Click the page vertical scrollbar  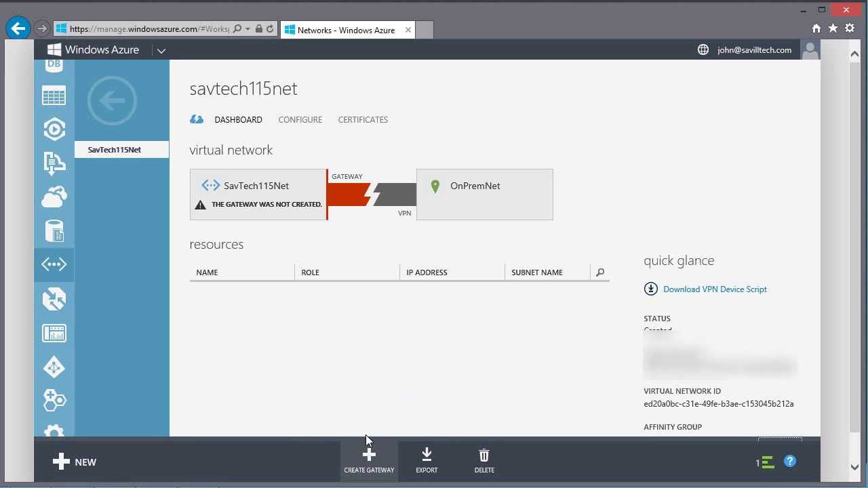click(854, 246)
